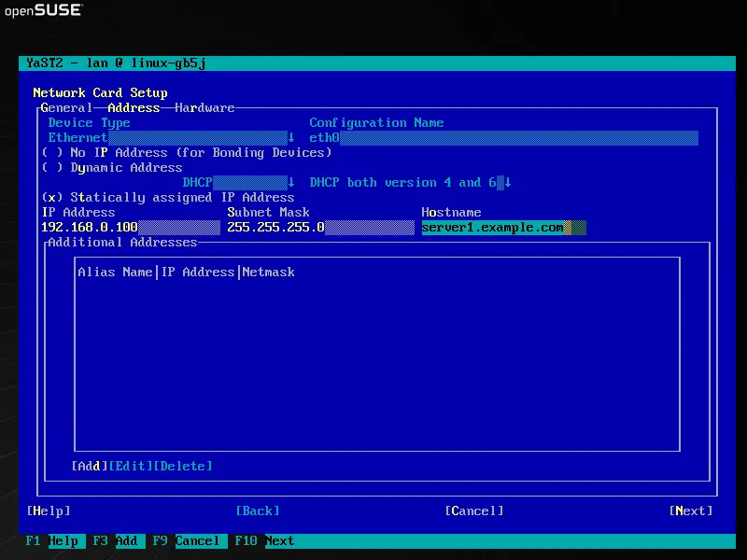Go Back to previous screen
The width and height of the screenshot is (747, 560).
coord(258,511)
